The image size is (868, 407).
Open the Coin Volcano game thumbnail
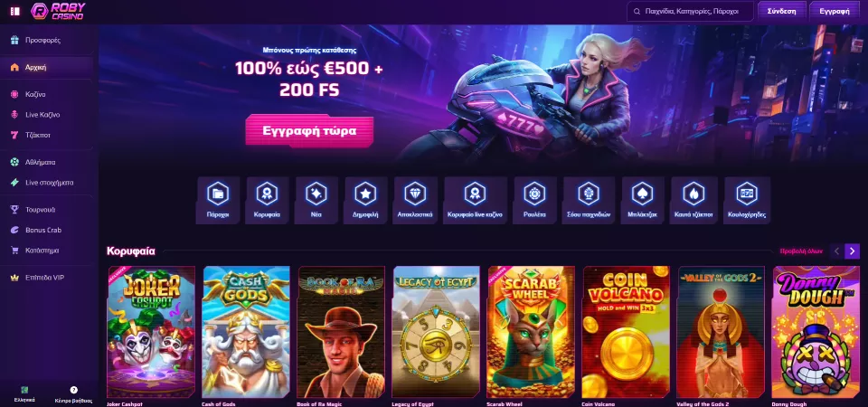[626, 332]
